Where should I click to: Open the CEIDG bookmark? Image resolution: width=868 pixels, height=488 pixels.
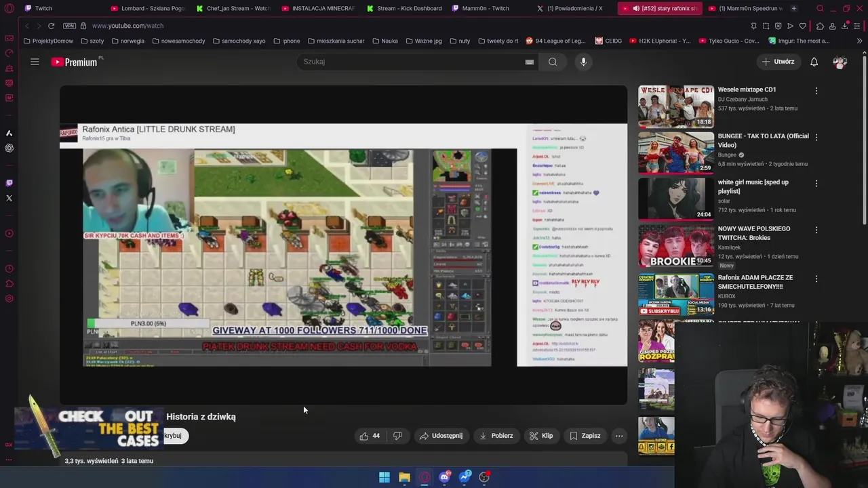608,41
